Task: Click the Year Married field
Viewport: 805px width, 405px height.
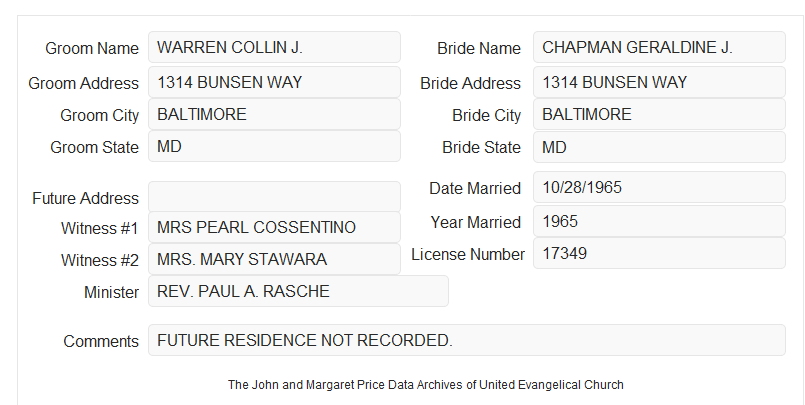Action: tap(659, 221)
